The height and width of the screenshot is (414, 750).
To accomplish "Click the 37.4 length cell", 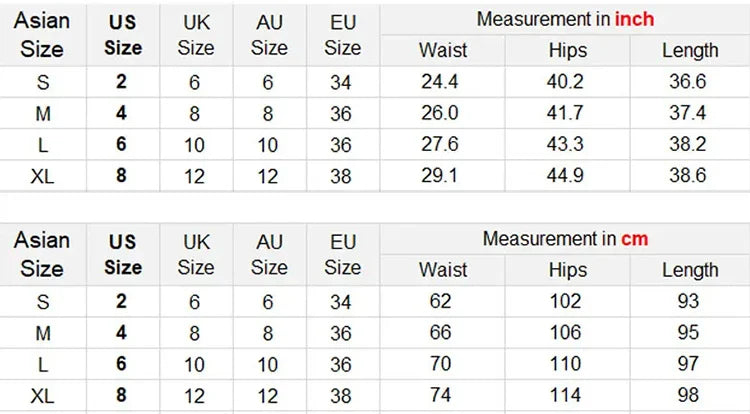I will click(688, 114).
